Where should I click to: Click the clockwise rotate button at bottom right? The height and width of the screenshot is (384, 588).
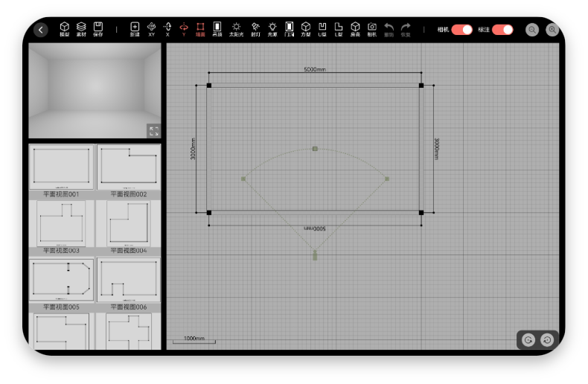pyautogui.click(x=528, y=340)
